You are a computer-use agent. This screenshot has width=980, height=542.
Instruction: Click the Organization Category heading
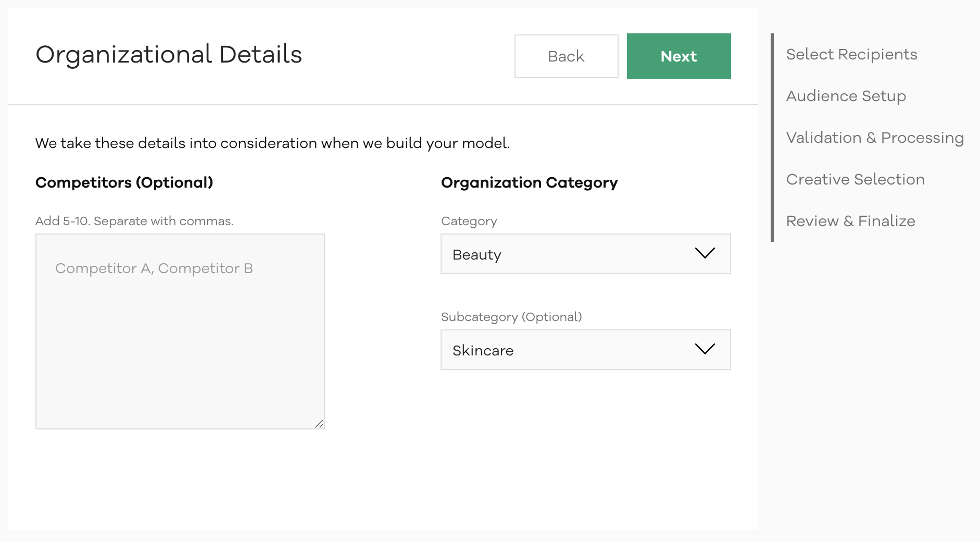coord(529,182)
